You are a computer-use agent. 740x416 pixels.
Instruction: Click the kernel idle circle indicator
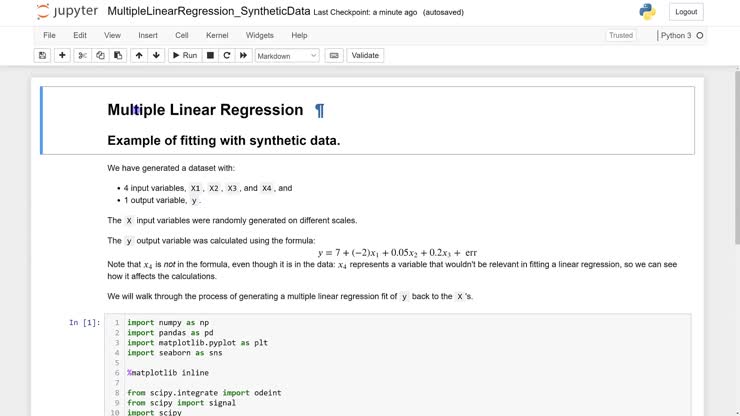pos(699,35)
